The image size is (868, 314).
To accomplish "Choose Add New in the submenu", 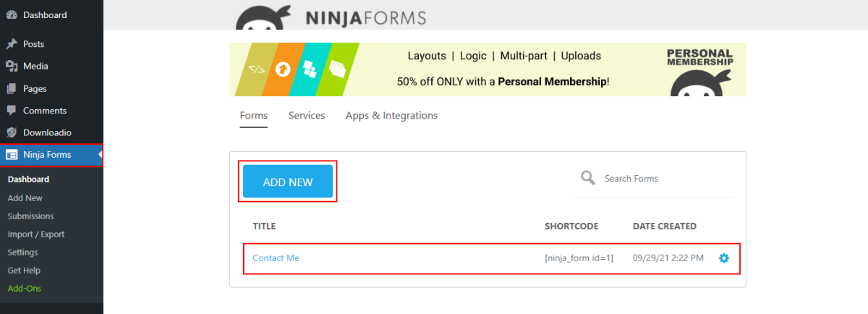I will click(25, 198).
